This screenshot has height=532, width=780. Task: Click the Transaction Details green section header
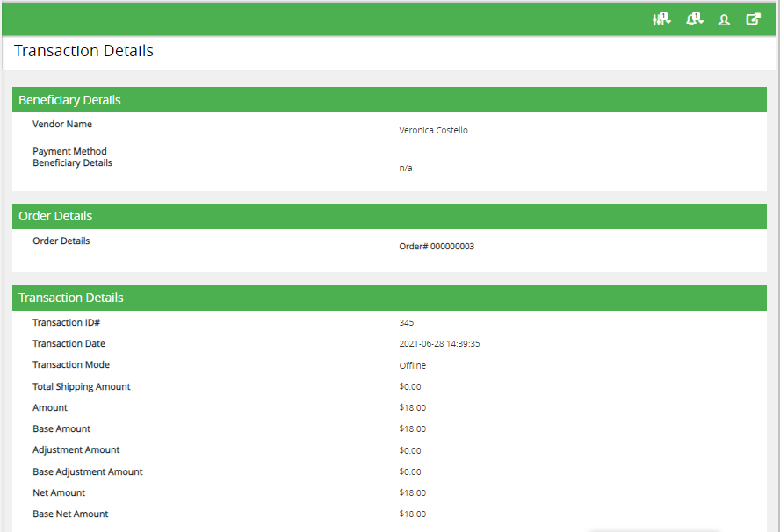71,298
